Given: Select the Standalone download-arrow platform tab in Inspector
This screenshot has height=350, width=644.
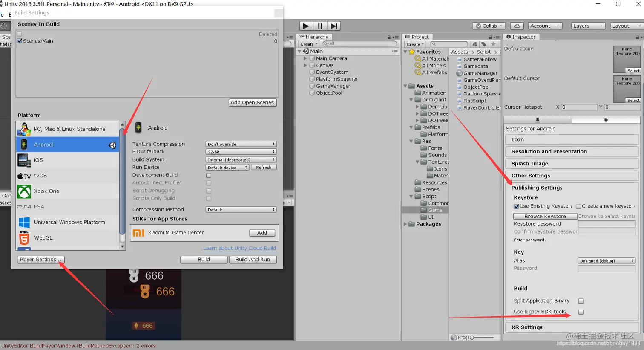Looking at the screenshot, I should [538, 120].
